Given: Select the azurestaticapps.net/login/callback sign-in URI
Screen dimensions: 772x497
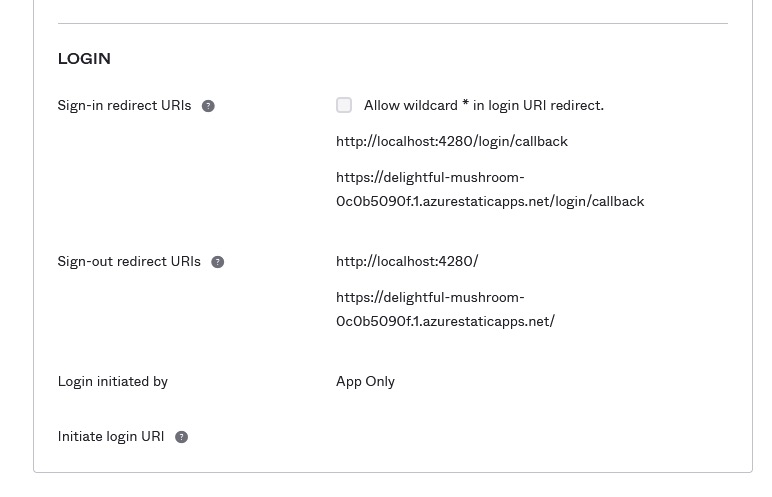Looking at the screenshot, I should [x=489, y=189].
